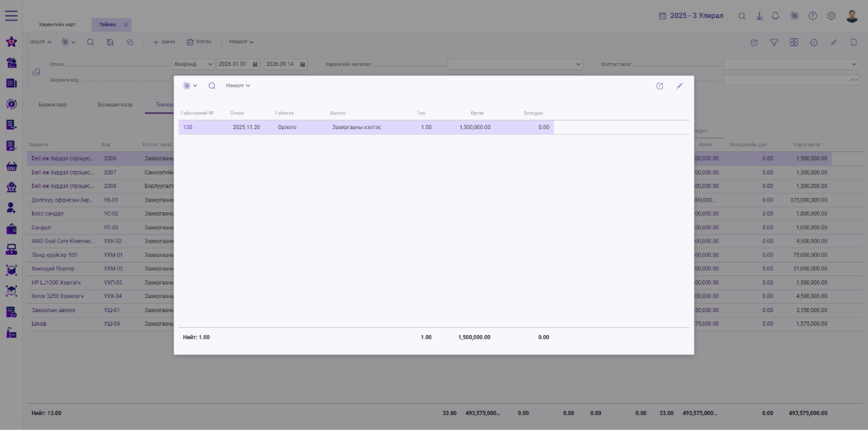The height and width of the screenshot is (430, 868).
Task: Open the popup's Нэмэлт dropdown menu
Action: click(x=238, y=86)
